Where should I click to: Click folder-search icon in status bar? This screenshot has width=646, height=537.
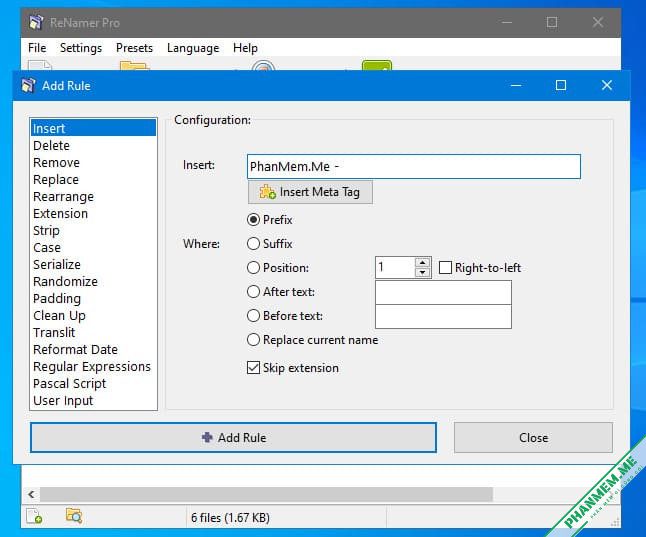coord(74,516)
